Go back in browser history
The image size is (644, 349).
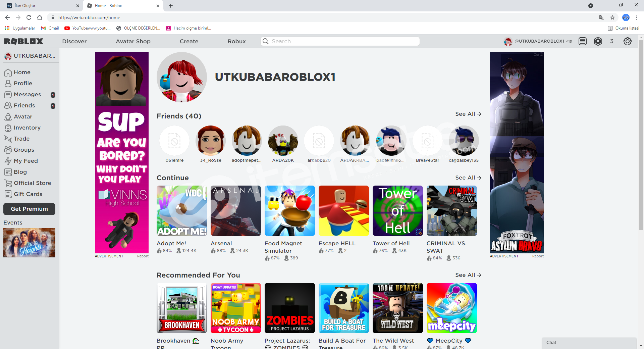tap(7, 17)
